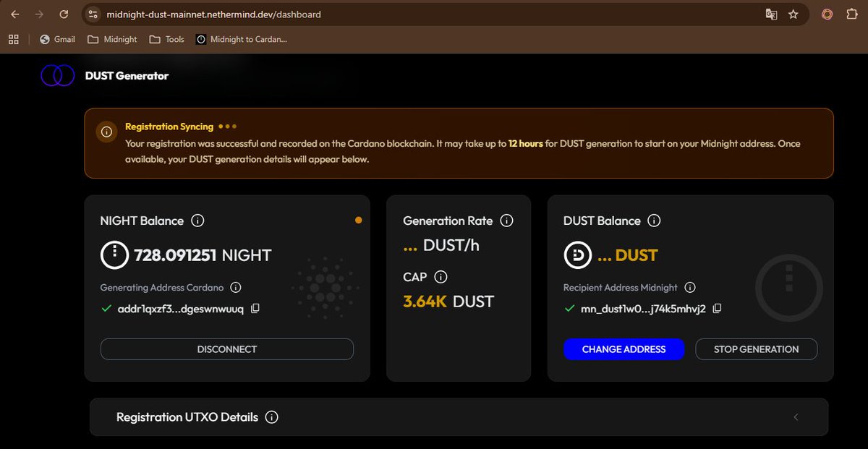
Task: Click the orange ring extension icon
Action: point(827,14)
